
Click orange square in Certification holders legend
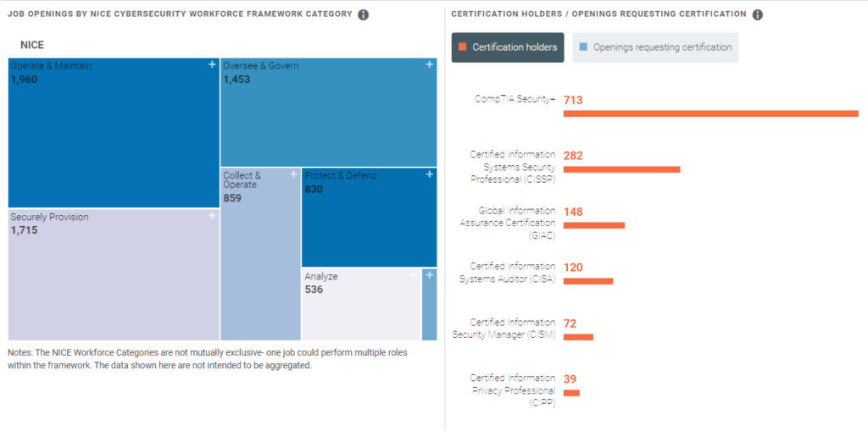point(462,47)
